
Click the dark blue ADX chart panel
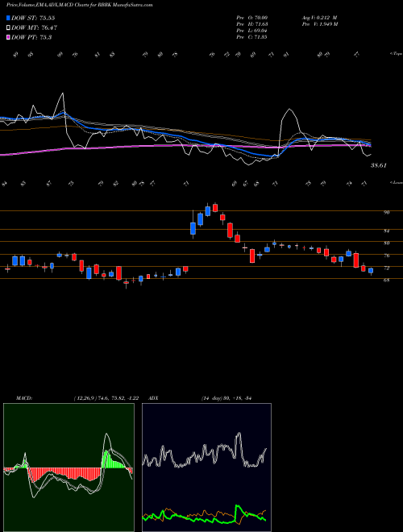206,468
